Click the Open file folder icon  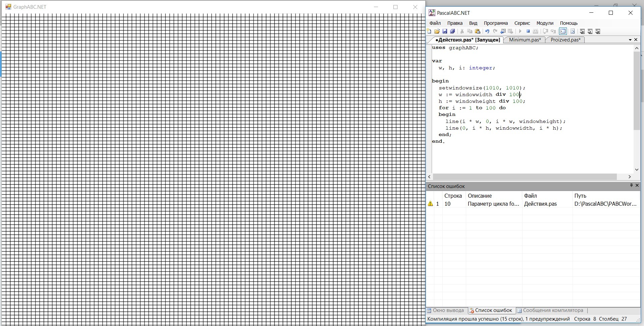(437, 31)
